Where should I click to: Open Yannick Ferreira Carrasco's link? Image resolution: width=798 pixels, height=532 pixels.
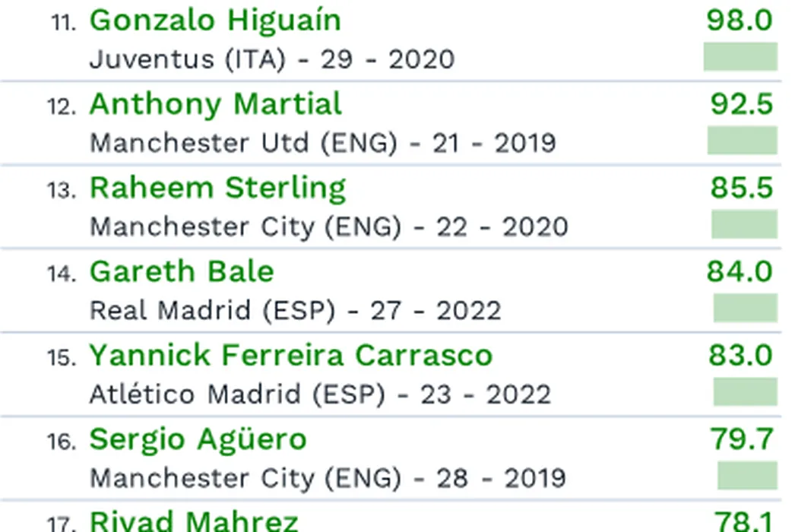coord(290,355)
